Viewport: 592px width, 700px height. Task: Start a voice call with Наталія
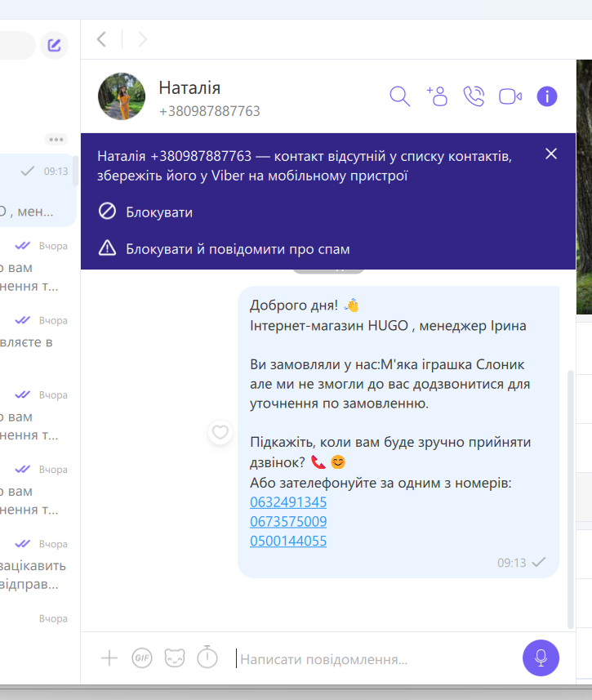coord(474,96)
